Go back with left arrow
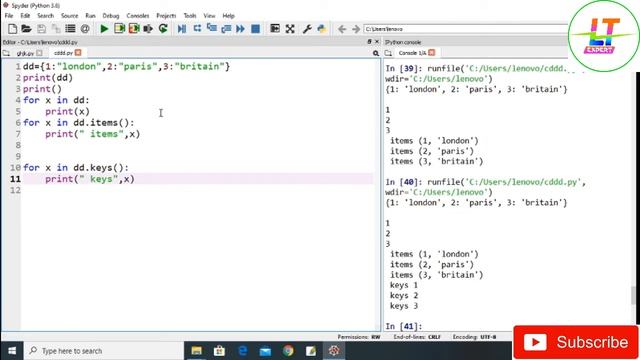The height and width of the screenshot is (360, 640). (342, 29)
